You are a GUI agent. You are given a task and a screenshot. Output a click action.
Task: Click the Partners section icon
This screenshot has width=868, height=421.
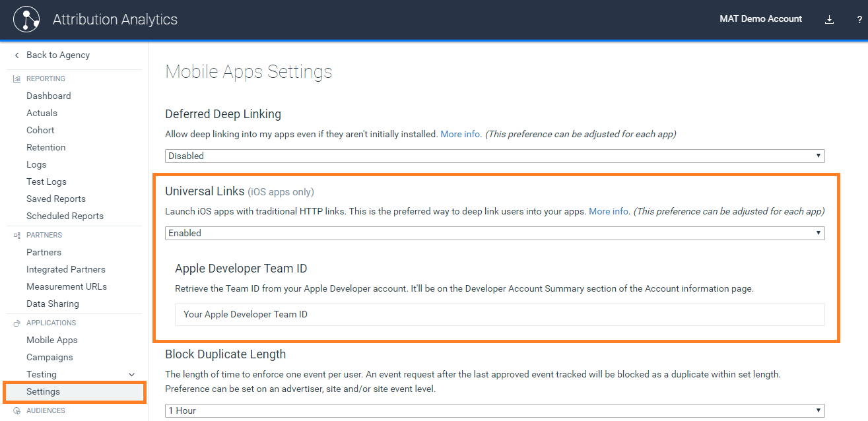(x=17, y=235)
